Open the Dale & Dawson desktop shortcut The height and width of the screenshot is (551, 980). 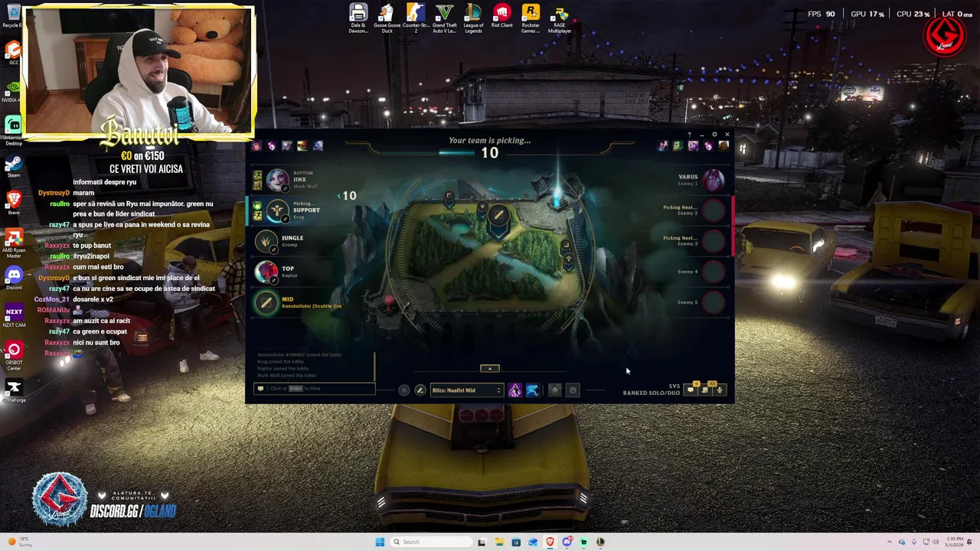pyautogui.click(x=358, y=18)
